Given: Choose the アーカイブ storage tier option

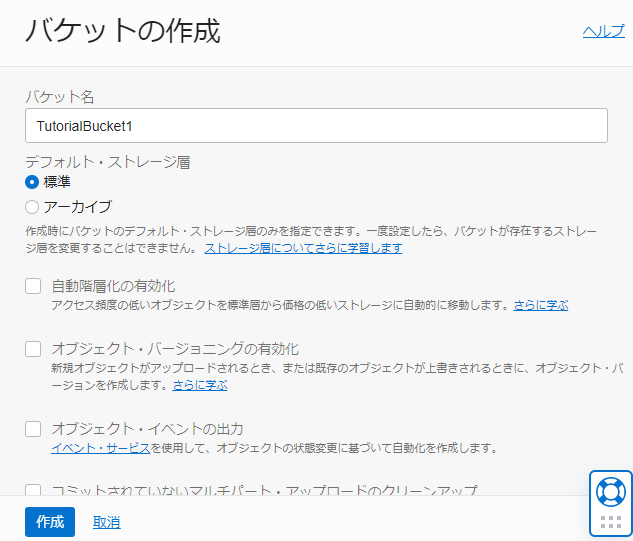Looking at the screenshot, I should click(x=32, y=207).
